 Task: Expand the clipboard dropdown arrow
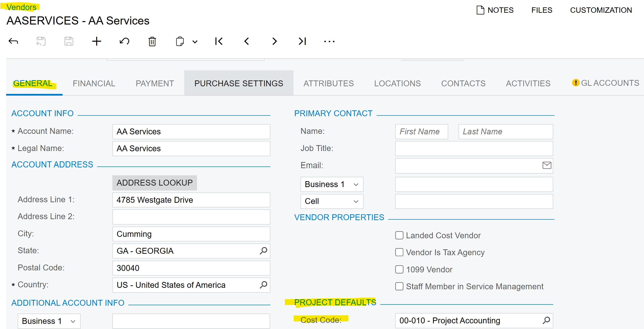point(195,42)
